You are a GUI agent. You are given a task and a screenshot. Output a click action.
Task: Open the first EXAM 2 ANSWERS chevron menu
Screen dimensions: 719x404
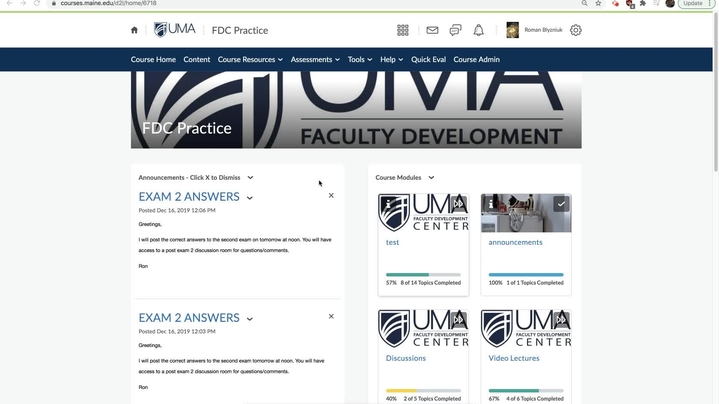(249, 198)
